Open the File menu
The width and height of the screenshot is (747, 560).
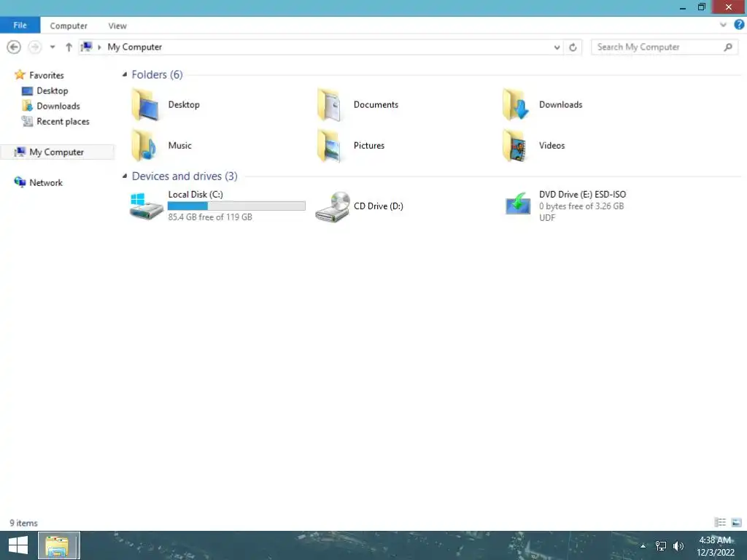20,26
